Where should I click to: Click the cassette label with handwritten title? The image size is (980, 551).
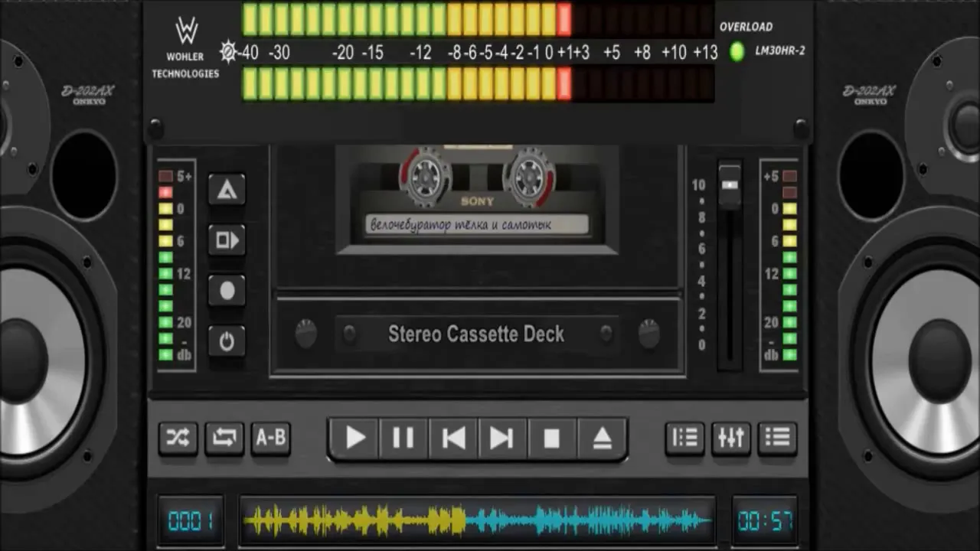tap(477, 225)
